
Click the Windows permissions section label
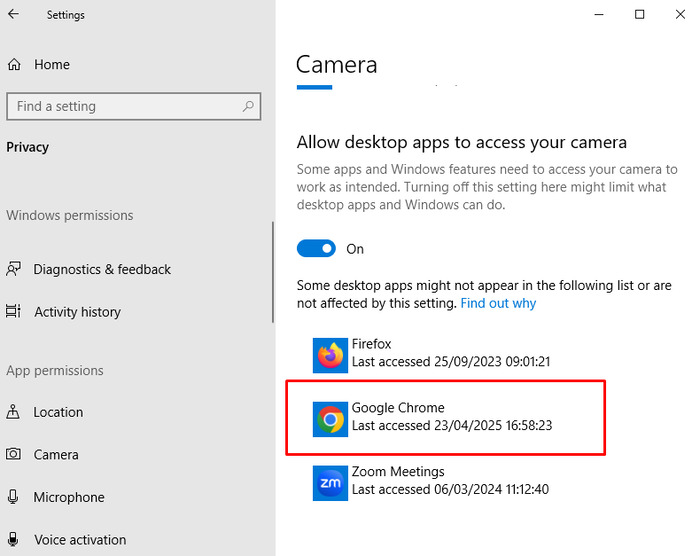pos(70,215)
